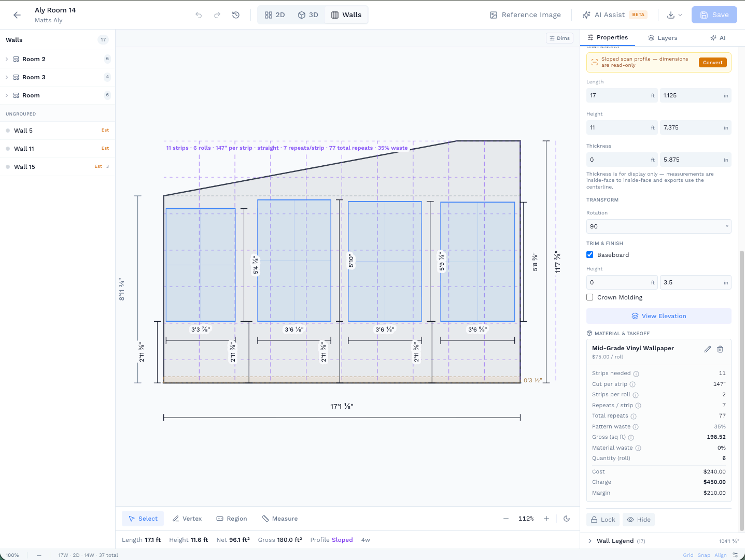Viewport: 745px width, 560px height.
Task: Enable the Crown Molding checkbox
Action: click(590, 297)
